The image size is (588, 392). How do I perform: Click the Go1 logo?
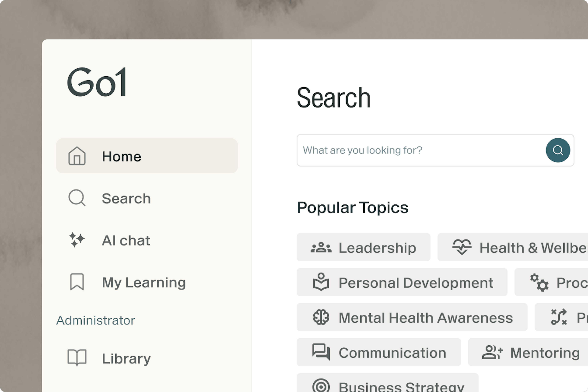pos(96,82)
